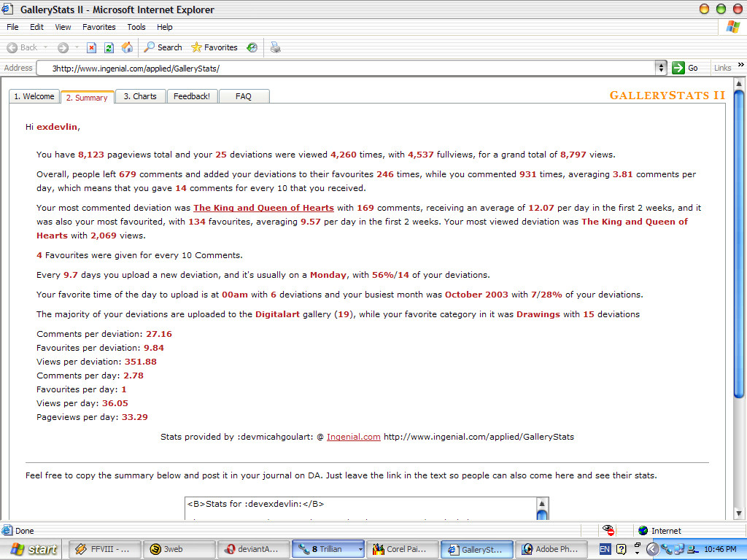Image resolution: width=747 pixels, height=560 pixels.
Task: Switch to the deviantA... taskbar window
Action: [253, 549]
